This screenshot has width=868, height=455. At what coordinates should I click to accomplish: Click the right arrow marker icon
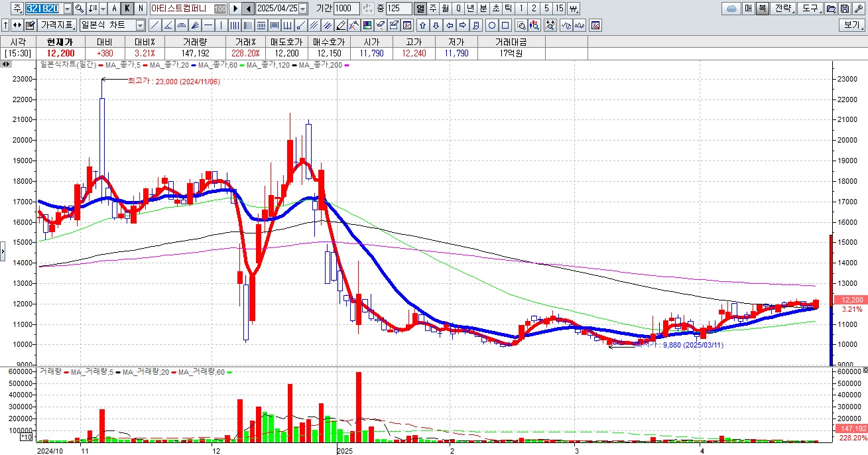[x=462, y=25]
